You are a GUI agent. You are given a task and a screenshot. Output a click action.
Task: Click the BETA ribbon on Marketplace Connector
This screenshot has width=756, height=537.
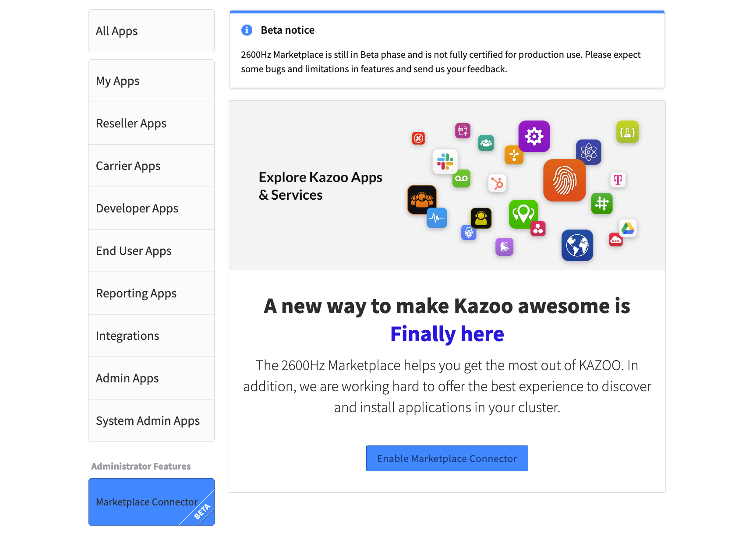point(202,512)
